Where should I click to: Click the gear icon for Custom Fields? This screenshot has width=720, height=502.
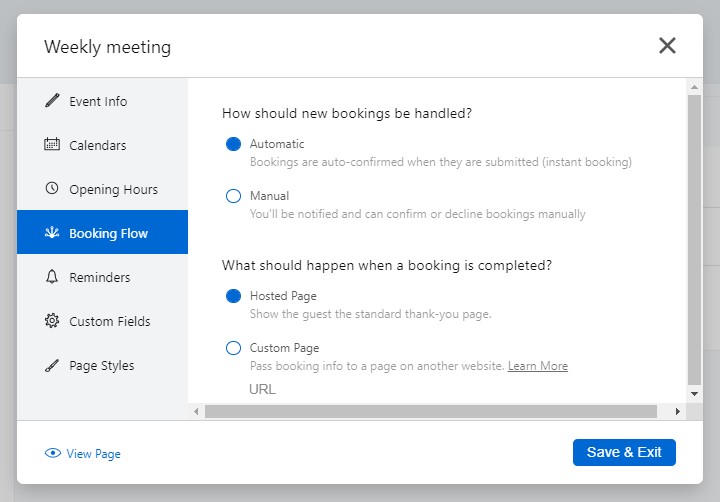tap(52, 321)
